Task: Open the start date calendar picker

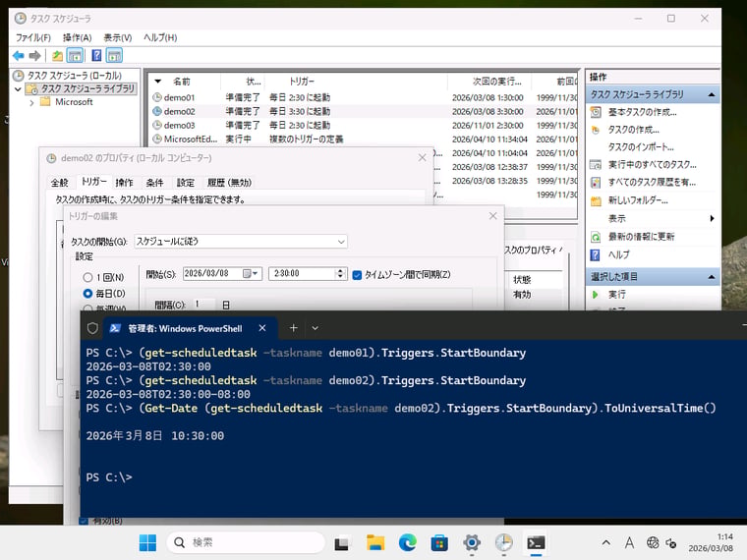Action: (x=251, y=273)
